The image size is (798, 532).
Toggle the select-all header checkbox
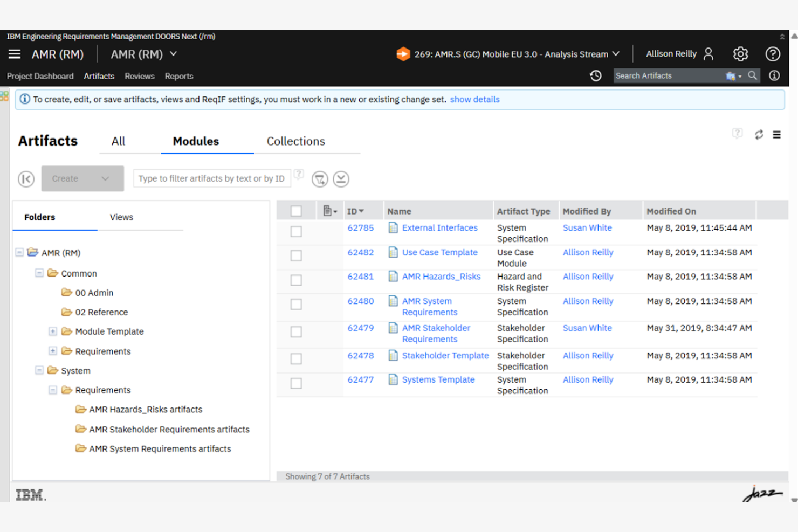pos(296,211)
